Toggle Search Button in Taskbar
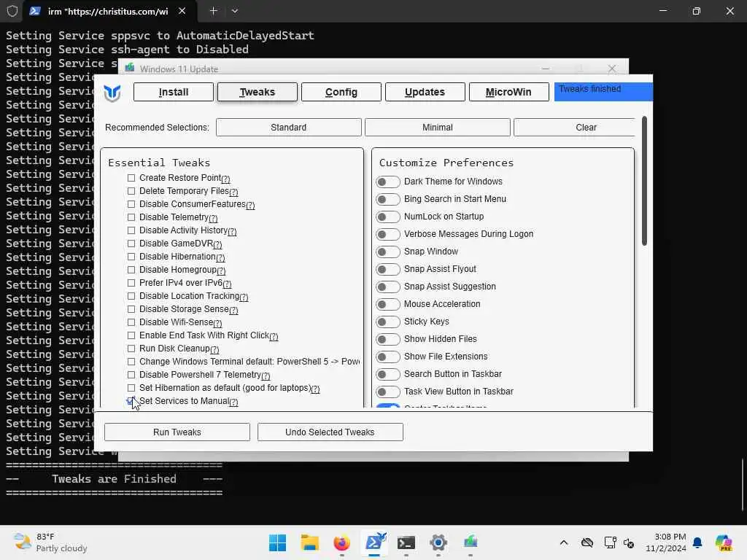The image size is (747, 560). pos(388,374)
